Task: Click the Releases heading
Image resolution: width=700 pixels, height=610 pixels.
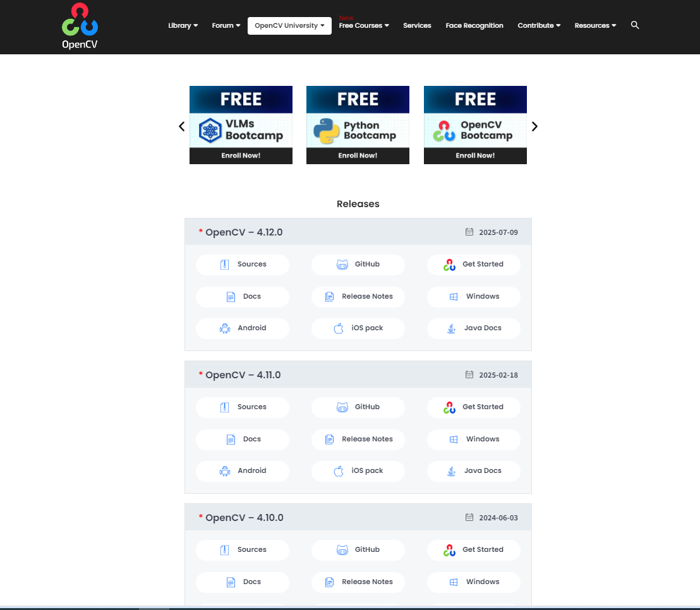Action: pyautogui.click(x=358, y=204)
